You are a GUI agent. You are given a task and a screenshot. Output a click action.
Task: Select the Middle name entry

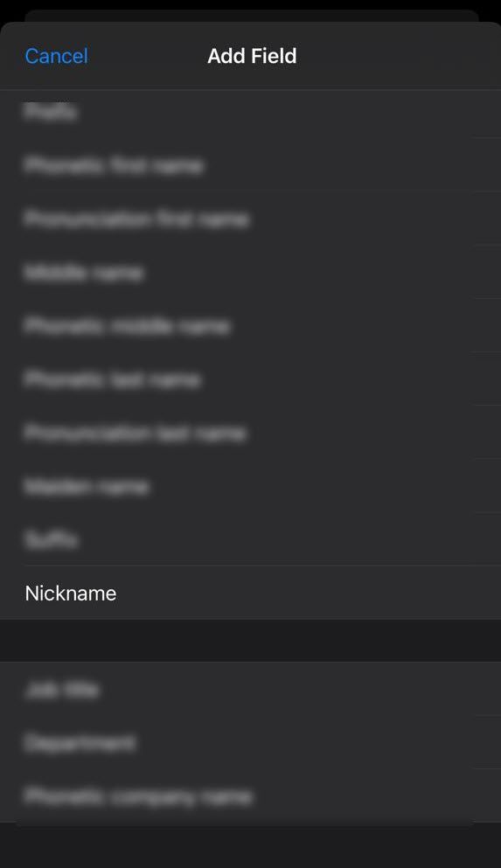250,273
